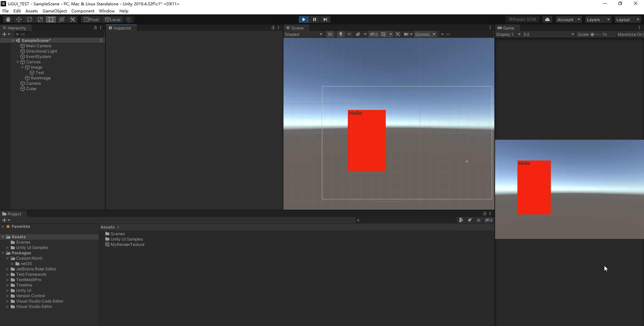Open the Layers dropdown

tap(598, 19)
